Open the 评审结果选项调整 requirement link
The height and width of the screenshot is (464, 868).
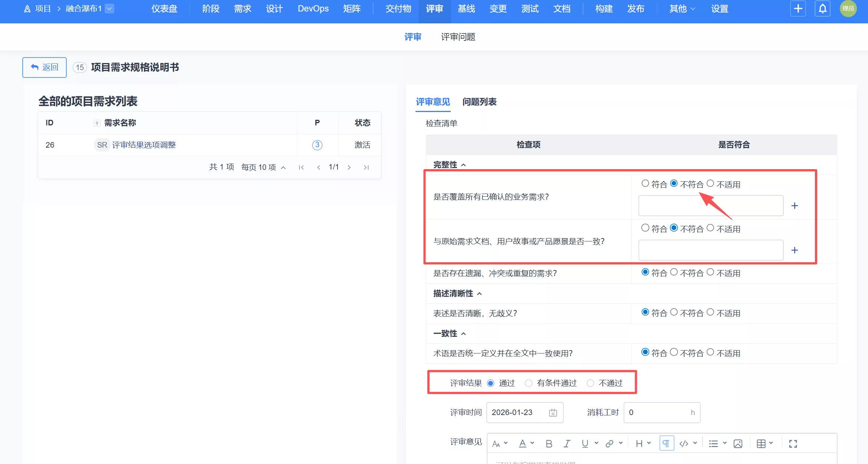point(144,145)
